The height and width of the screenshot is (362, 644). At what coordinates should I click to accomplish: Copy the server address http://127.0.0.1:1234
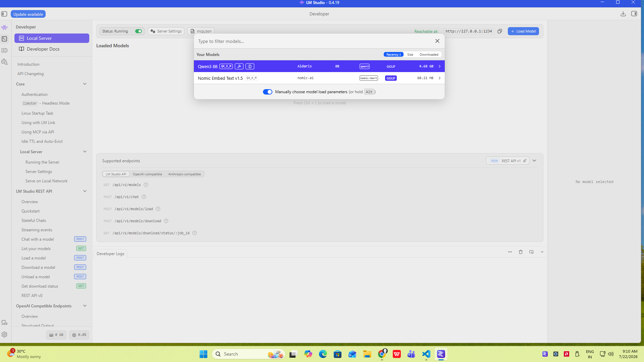click(500, 31)
